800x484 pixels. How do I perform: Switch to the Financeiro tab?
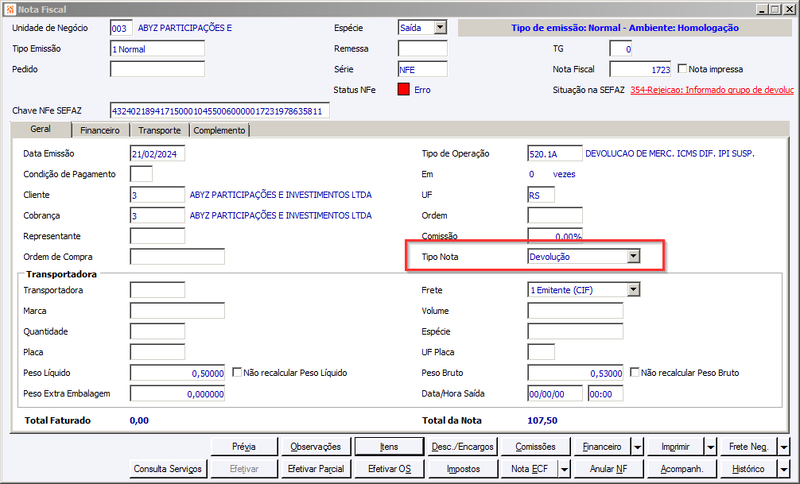tap(100, 131)
